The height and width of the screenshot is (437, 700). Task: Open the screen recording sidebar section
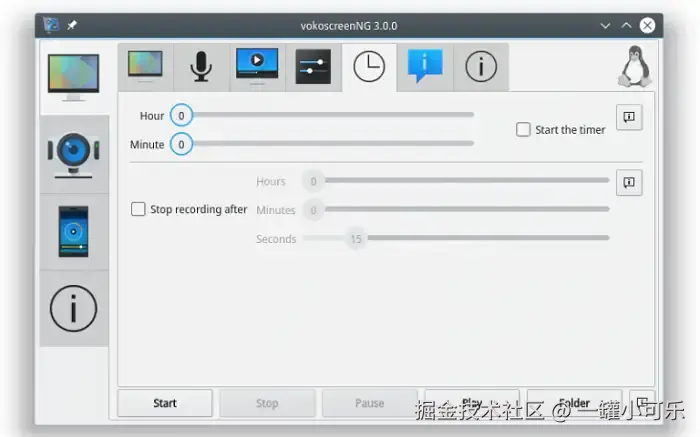pos(74,77)
